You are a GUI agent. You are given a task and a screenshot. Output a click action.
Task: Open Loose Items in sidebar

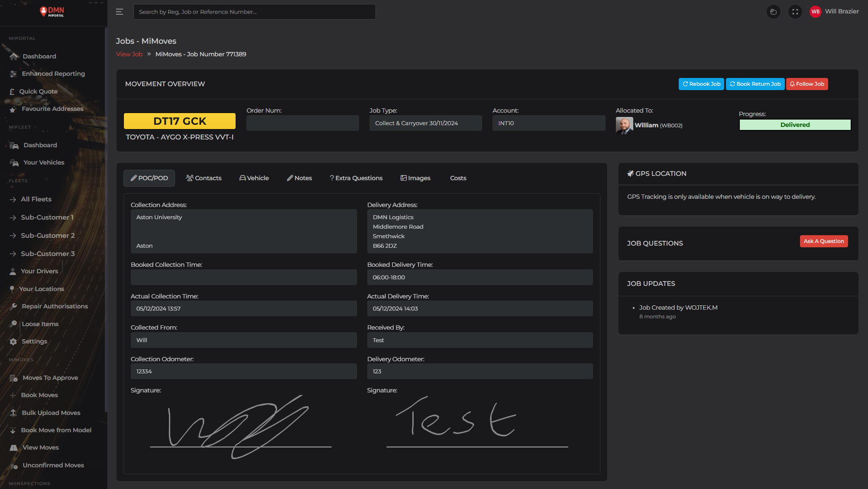click(40, 324)
